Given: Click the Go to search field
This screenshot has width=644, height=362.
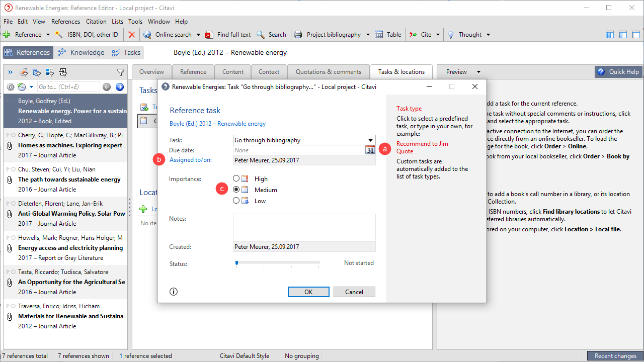Looking at the screenshot, I should click(x=68, y=87).
